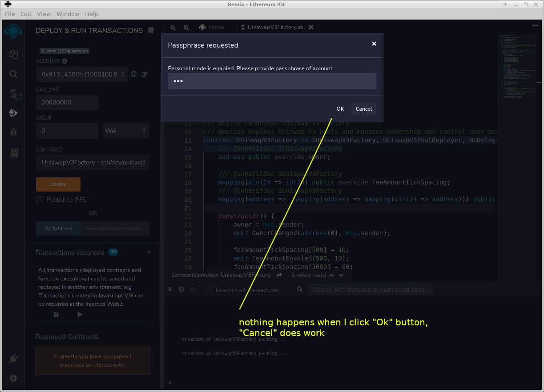Click OK in the Passphrase dialog
The image size is (544, 392).
point(340,109)
